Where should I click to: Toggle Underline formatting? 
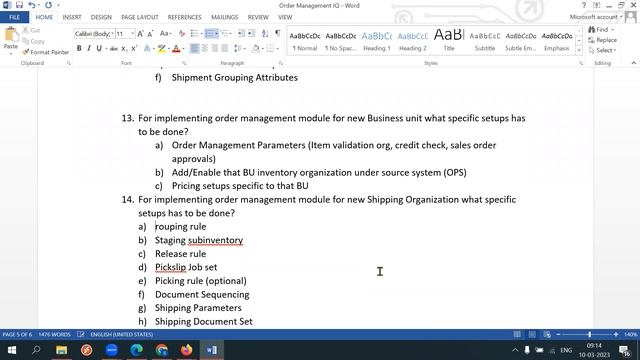99,49
